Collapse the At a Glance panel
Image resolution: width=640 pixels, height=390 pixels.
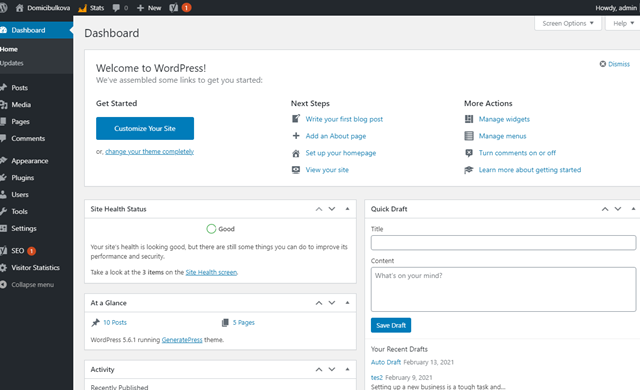(347, 303)
